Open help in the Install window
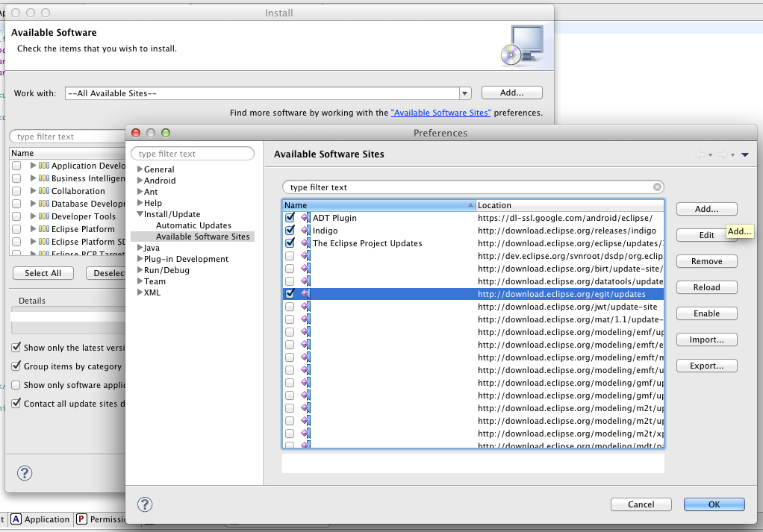Screen dimensions: 763x532 tap(25, 473)
